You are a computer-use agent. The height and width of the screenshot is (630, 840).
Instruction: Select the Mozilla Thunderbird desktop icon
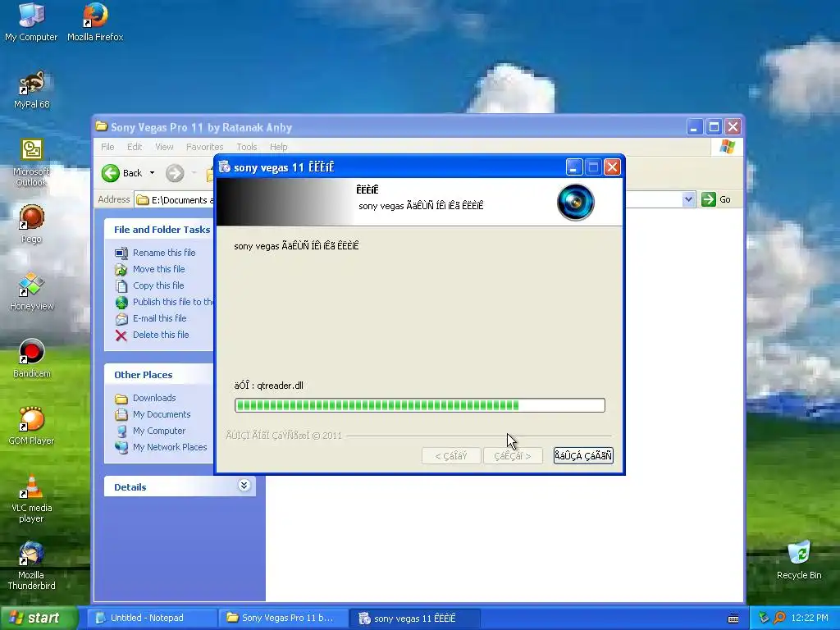(x=32, y=566)
